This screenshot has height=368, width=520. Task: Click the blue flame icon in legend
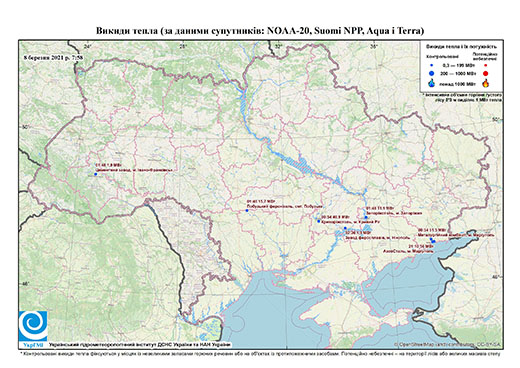[432, 83]
